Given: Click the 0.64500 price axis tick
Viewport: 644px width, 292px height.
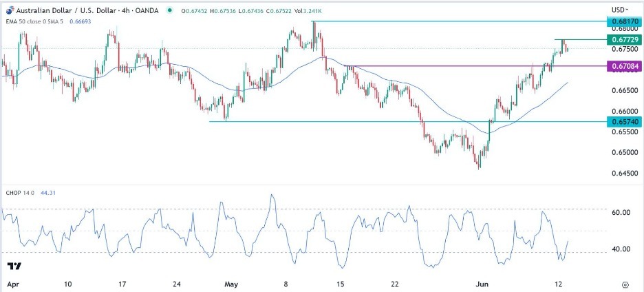Looking at the screenshot, I should (x=624, y=173).
